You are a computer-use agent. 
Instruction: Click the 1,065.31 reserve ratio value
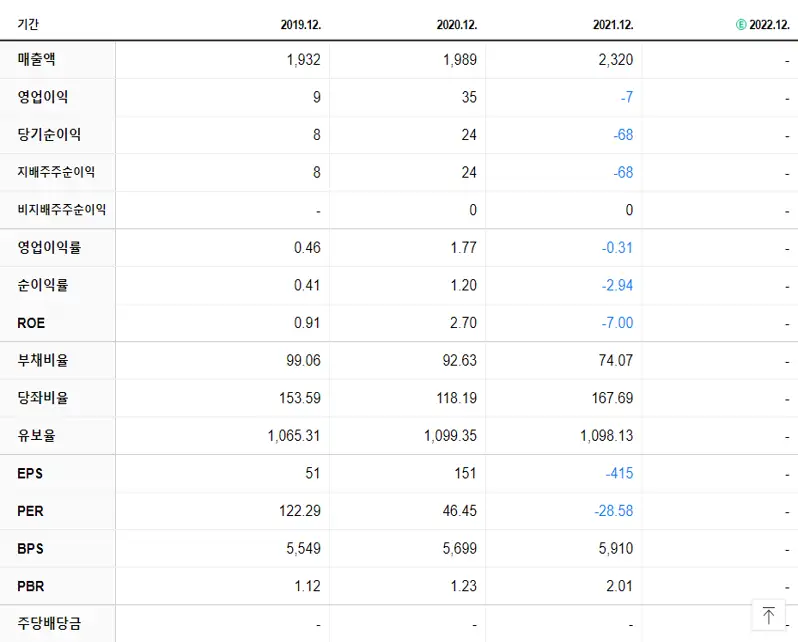(294, 436)
